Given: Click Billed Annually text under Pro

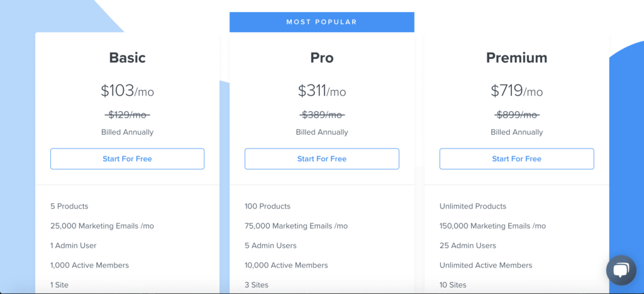Looking at the screenshot, I should point(321,132).
